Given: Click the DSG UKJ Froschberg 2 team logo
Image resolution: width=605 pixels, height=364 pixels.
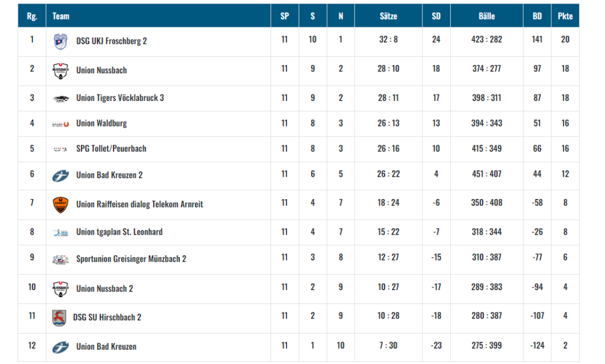Looking at the screenshot, I should click(60, 41).
